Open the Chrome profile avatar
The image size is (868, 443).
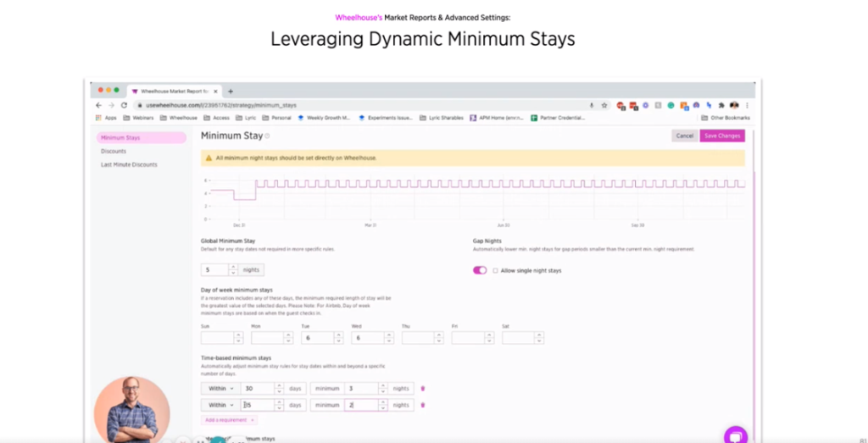click(x=734, y=105)
